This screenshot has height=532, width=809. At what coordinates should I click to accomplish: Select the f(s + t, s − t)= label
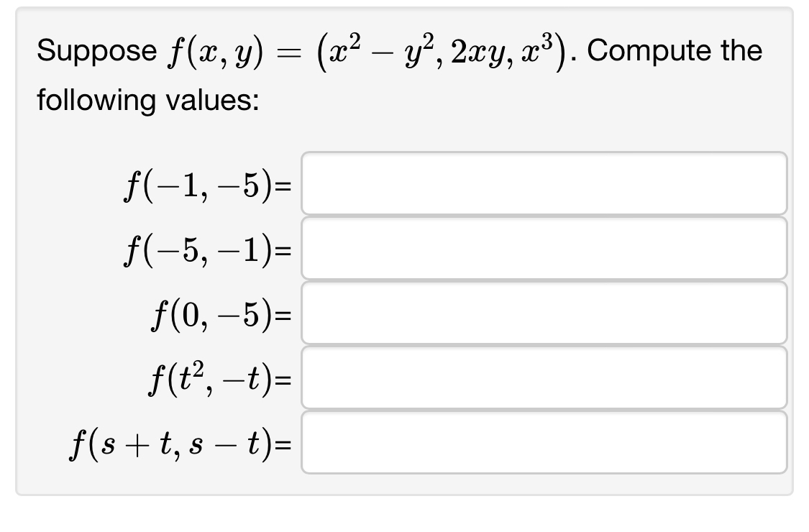(182, 444)
